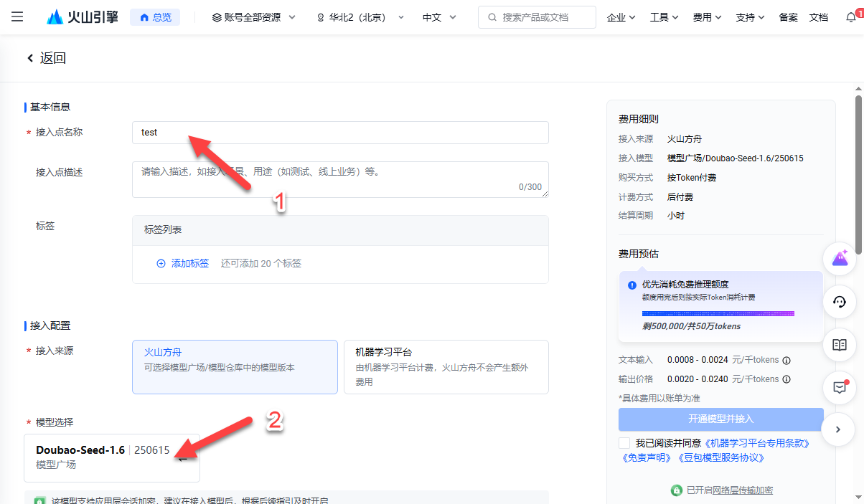Switch to the 总览 tab
This screenshot has width=864, height=504.
click(x=154, y=16)
